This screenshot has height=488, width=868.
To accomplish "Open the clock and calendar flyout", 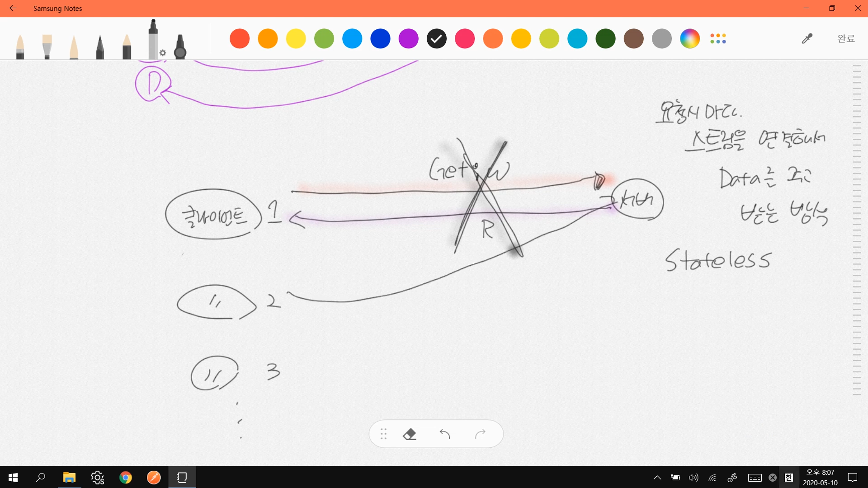I will [821, 478].
